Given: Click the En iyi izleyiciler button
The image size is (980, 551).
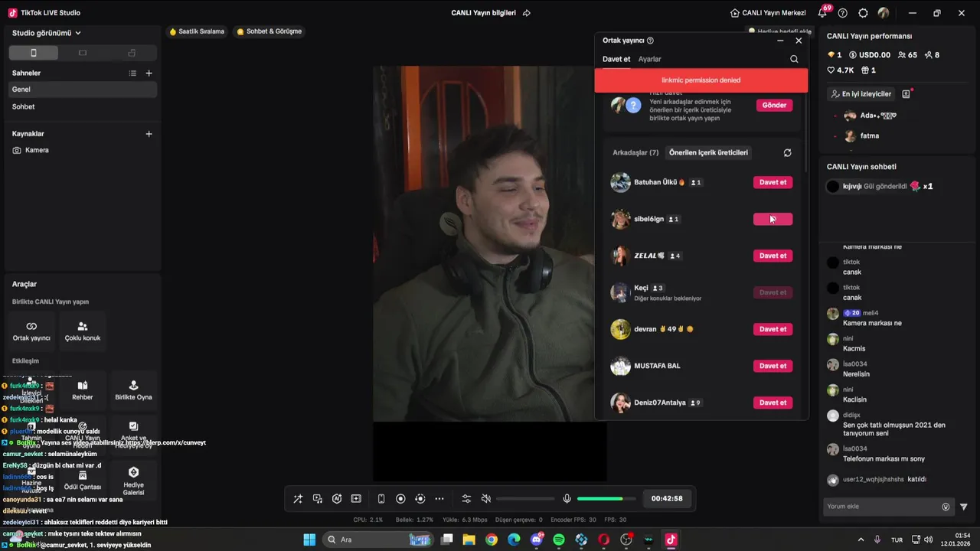Looking at the screenshot, I should point(861,94).
